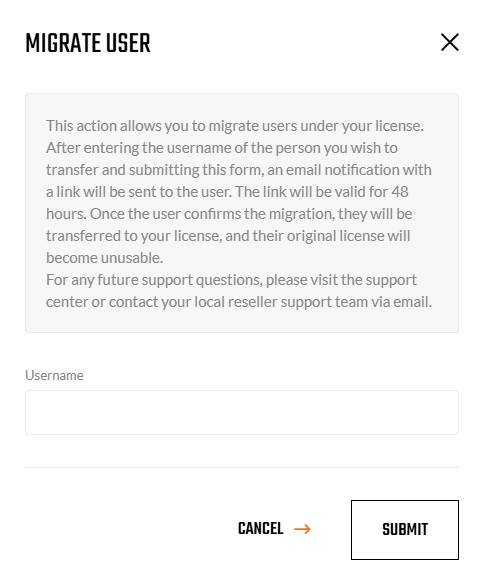Click the line starting "transfer and submitting"
The image size is (482, 587).
[x=239, y=170]
